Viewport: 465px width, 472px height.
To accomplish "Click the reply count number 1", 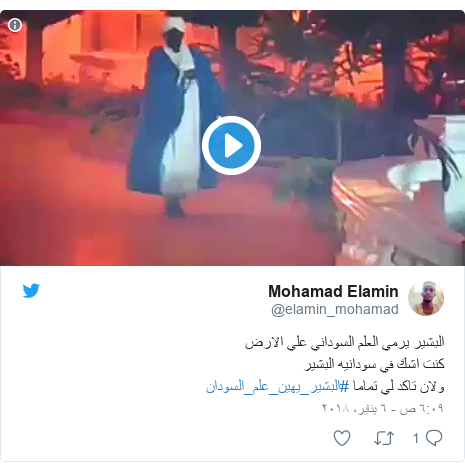I will pos(416,438).
